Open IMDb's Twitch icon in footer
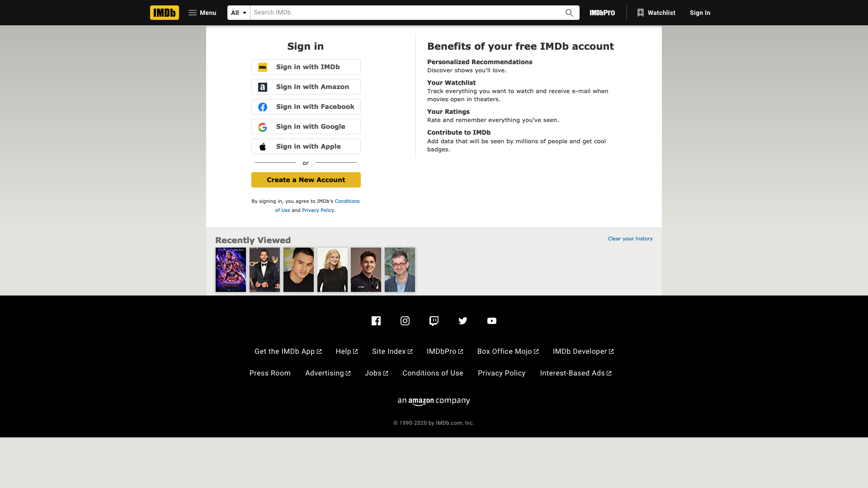868x488 pixels. point(434,321)
